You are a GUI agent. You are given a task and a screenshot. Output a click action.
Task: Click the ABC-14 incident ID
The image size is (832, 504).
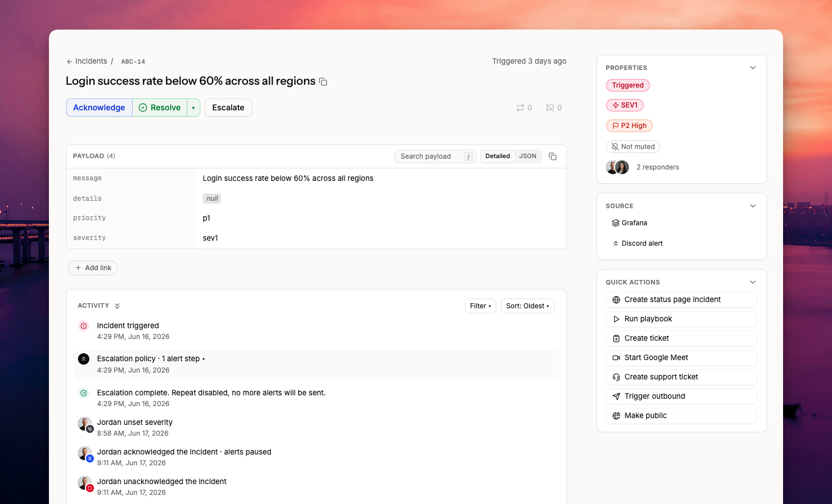pyautogui.click(x=133, y=61)
